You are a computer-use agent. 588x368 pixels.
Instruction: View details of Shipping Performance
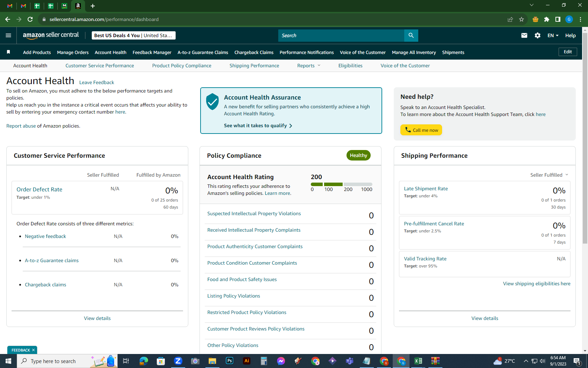click(485, 318)
